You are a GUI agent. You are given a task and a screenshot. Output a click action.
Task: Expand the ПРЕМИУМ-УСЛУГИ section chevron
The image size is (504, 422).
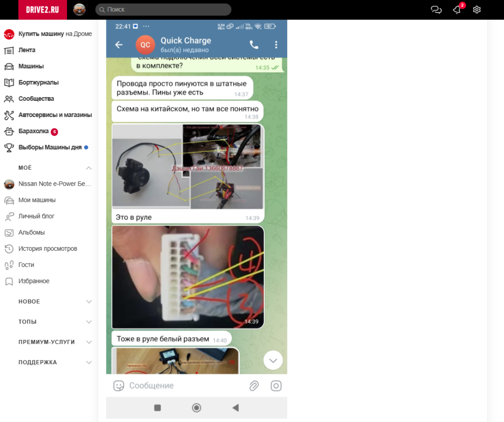coord(89,342)
